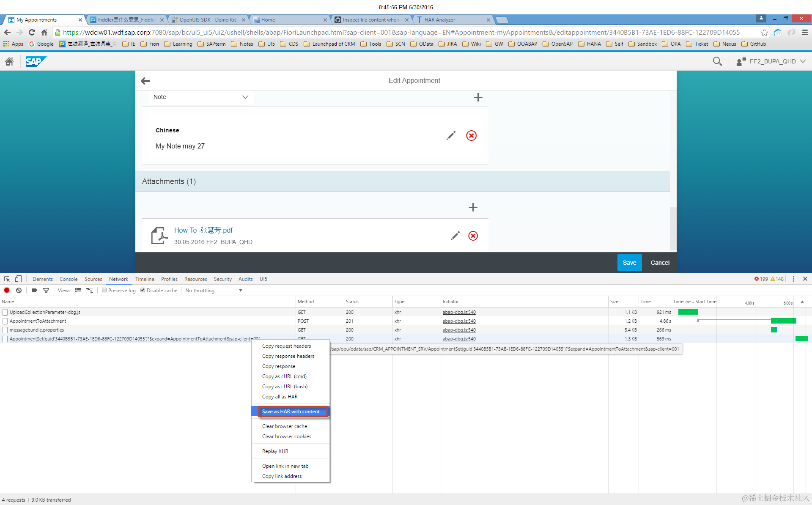Switch to the Console devtools tab

[69, 279]
